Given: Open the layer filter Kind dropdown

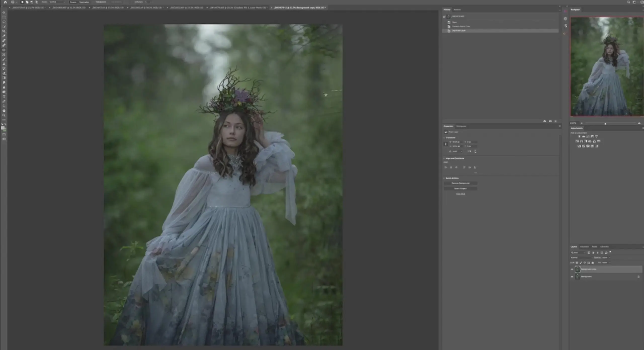Looking at the screenshot, I should click(x=578, y=252).
